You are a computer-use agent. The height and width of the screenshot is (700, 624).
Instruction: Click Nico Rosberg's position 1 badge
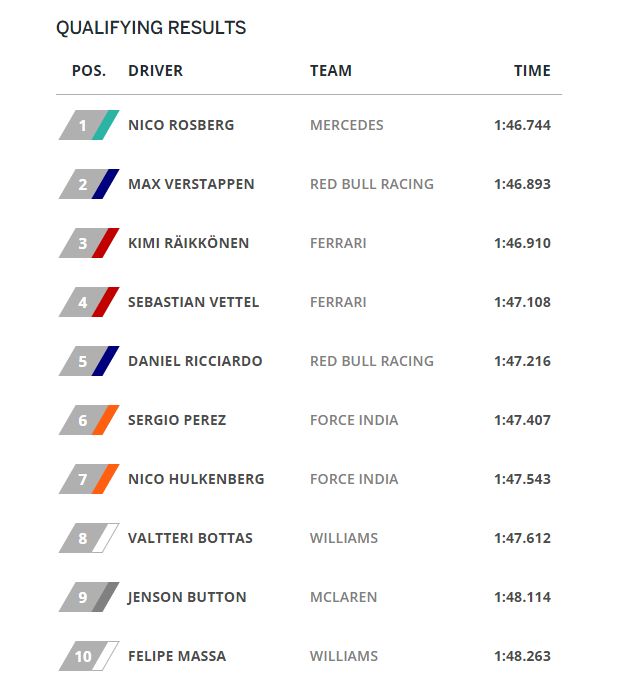pos(89,126)
